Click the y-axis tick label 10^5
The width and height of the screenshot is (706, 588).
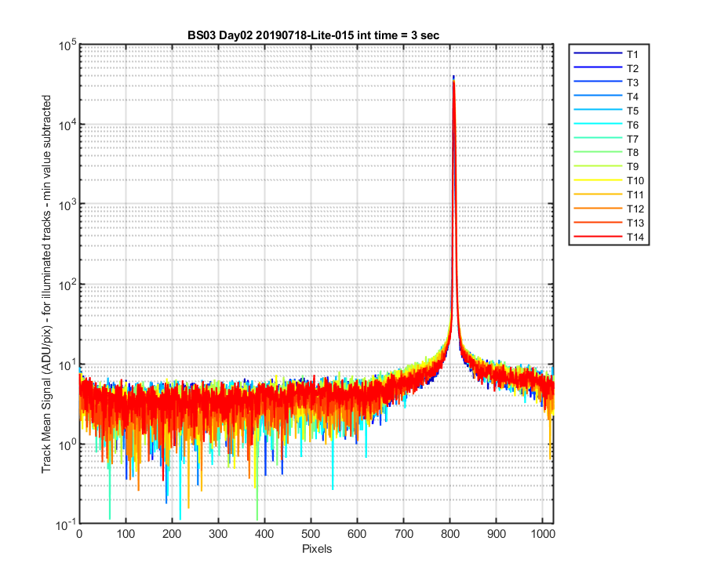[x=67, y=45]
